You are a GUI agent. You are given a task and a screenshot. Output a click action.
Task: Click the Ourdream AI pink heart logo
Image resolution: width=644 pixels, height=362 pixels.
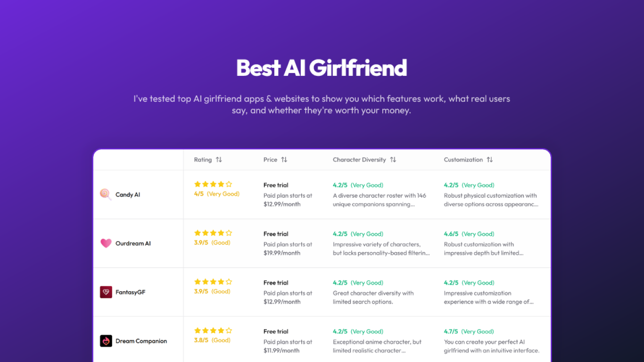106,243
